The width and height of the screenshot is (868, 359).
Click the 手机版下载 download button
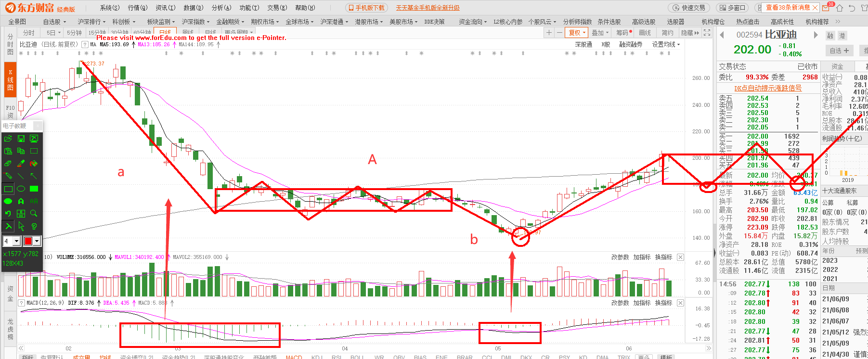point(366,8)
